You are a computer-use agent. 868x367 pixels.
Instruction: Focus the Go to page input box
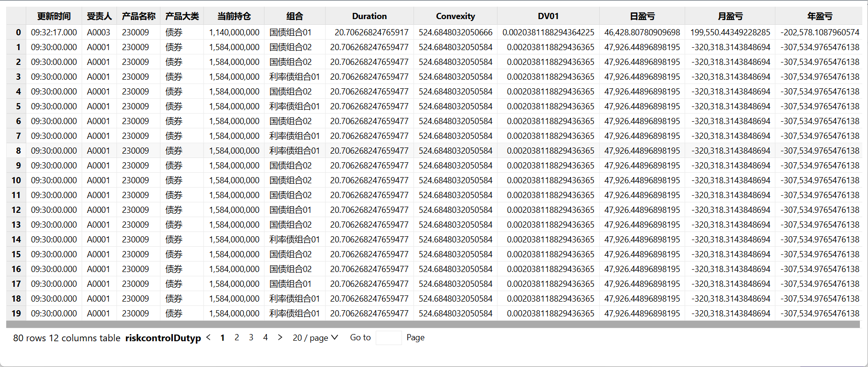pos(389,337)
